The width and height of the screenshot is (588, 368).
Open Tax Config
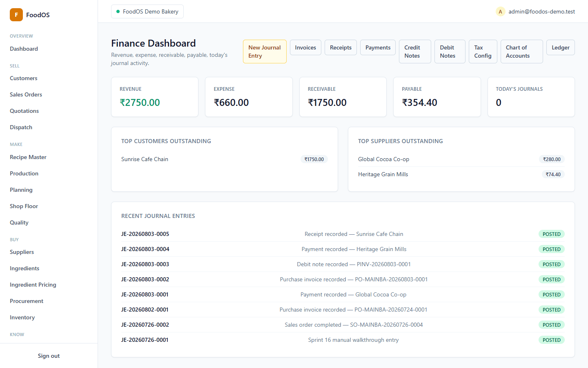coord(483,52)
